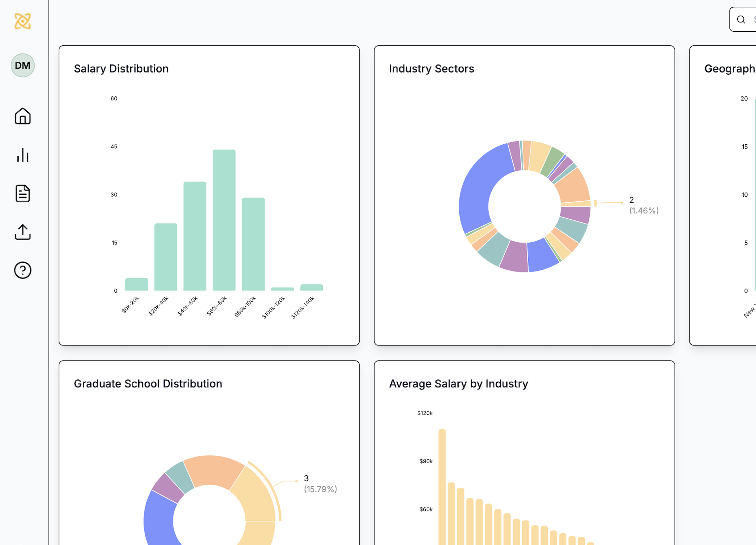Image resolution: width=756 pixels, height=545 pixels.
Task: Click the $80k-100k salary bar
Action: click(x=253, y=244)
